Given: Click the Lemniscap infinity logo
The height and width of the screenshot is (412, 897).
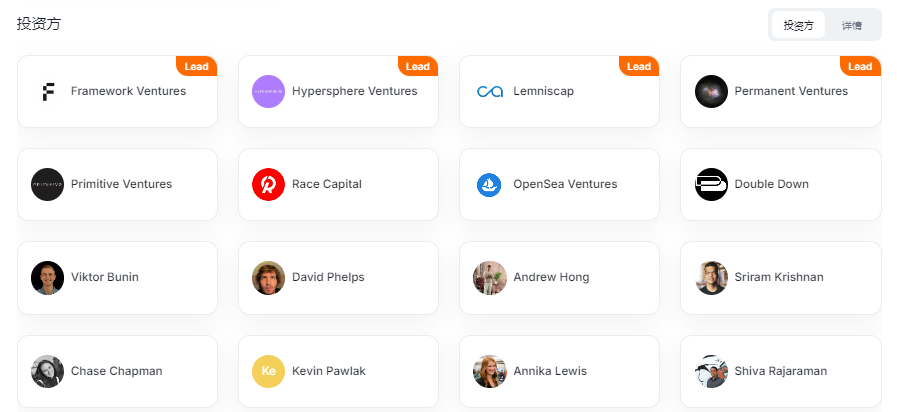Looking at the screenshot, I should pyautogui.click(x=489, y=92).
